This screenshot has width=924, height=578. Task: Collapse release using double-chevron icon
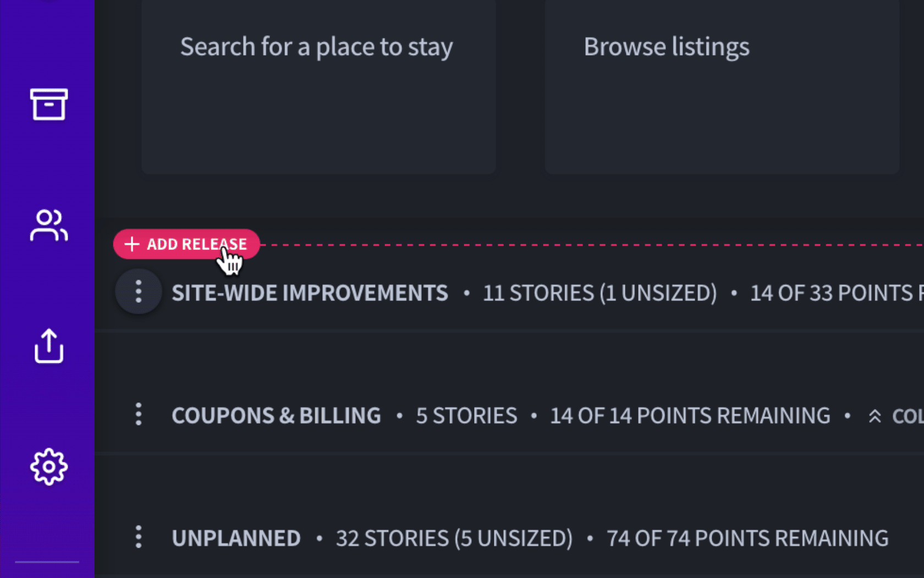(875, 416)
